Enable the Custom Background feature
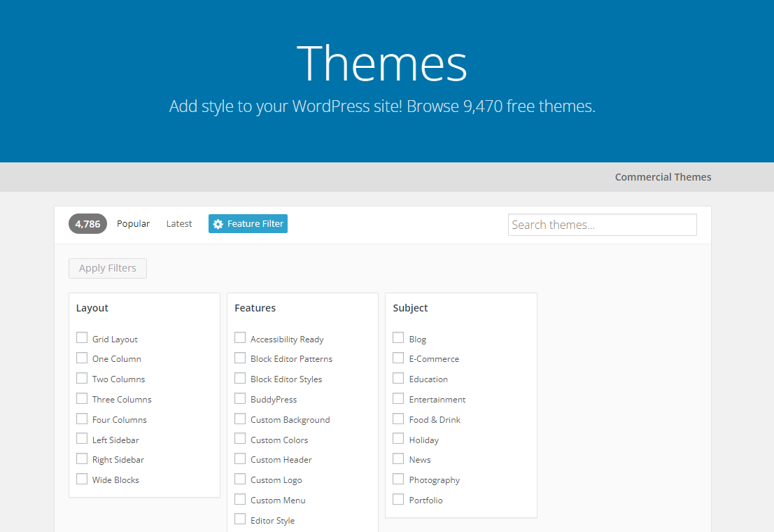The width and height of the screenshot is (774, 532). (x=240, y=419)
